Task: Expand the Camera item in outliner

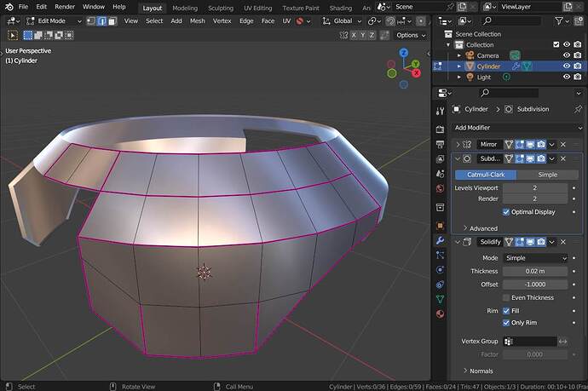Action: 459,55
